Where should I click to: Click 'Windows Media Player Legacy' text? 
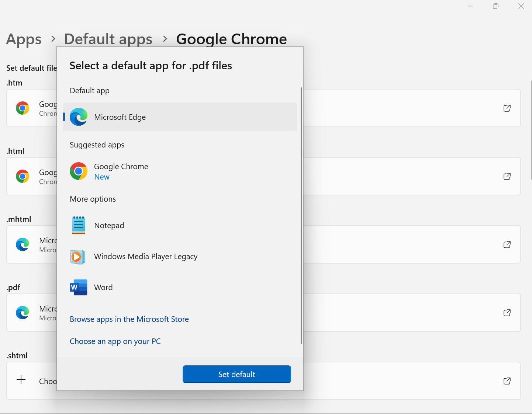tap(146, 257)
